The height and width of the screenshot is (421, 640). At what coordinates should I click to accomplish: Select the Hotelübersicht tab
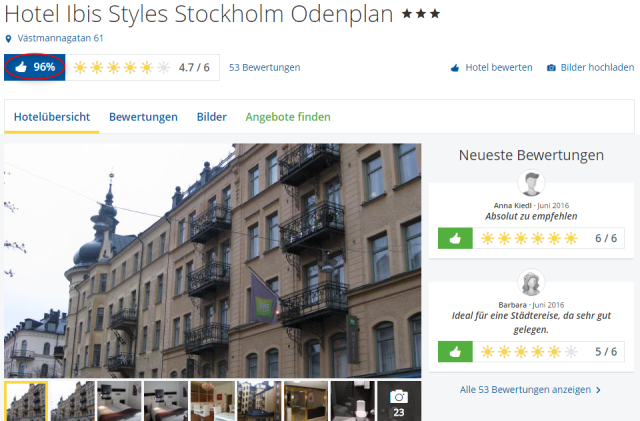pyautogui.click(x=52, y=117)
